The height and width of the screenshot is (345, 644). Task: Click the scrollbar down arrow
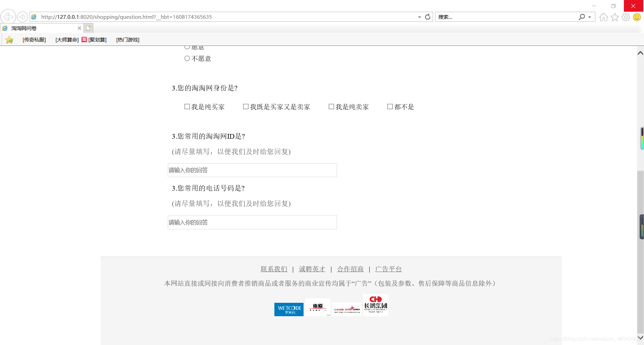640,338
